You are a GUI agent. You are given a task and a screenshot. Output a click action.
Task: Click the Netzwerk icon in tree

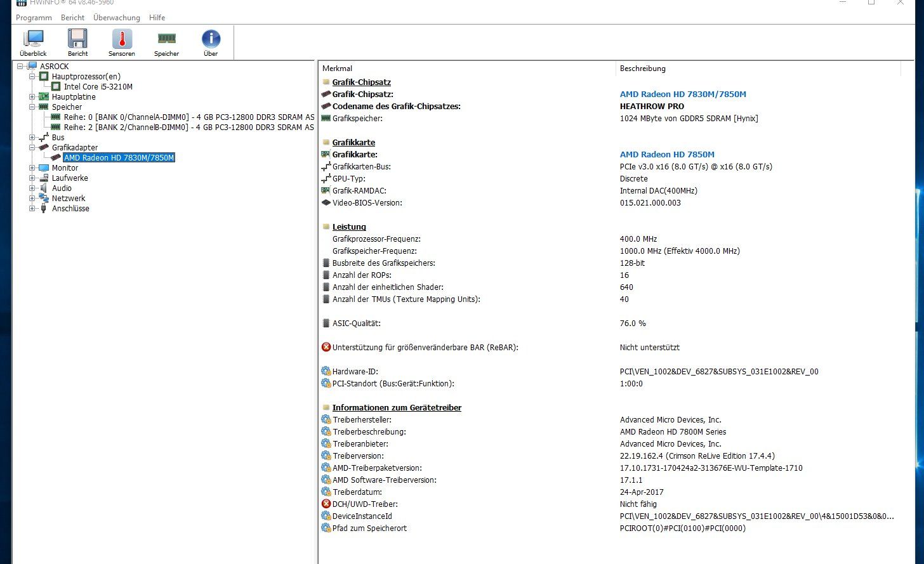44,198
